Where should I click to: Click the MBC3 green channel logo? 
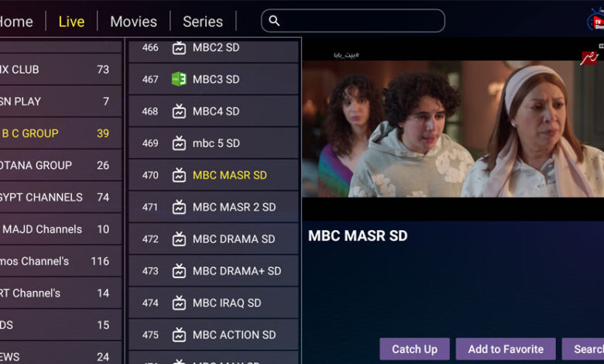coord(179,79)
